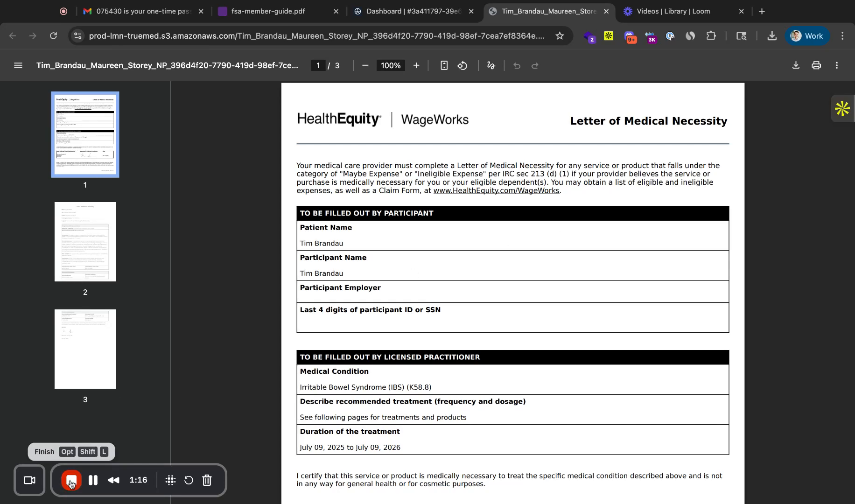The width and height of the screenshot is (855, 504).
Task: Zoom out the PDF with minus
Action: pyautogui.click(x=365, y=65)
